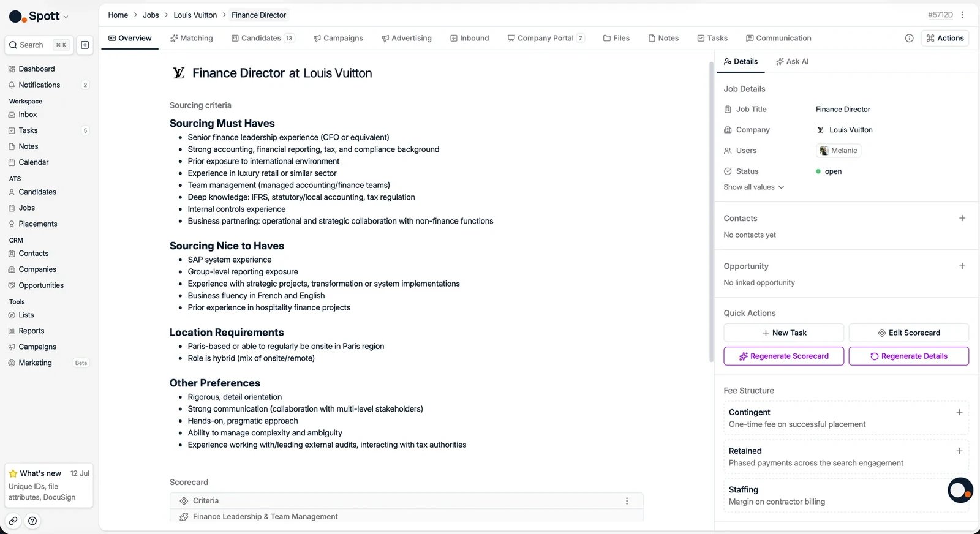Viewport: 980px width, 534px height.
Task: Open the chat widget bubble
Action: 960,491
